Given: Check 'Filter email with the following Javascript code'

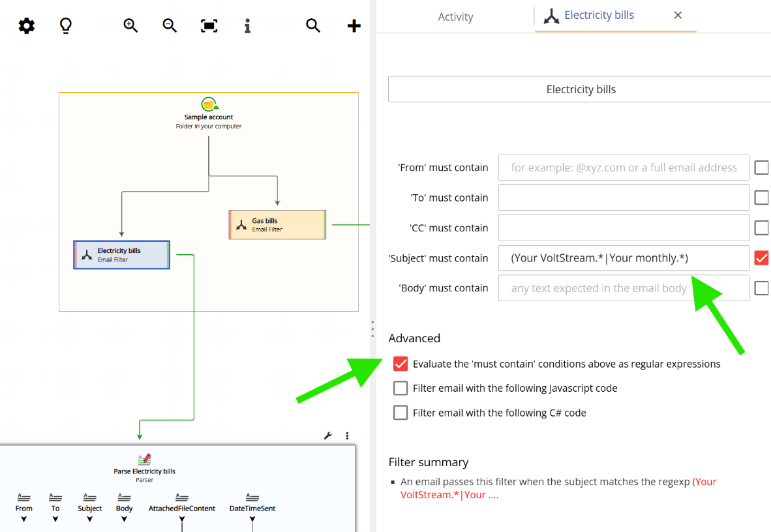Looking at the screenshot, I should click(x=401, y=387).
